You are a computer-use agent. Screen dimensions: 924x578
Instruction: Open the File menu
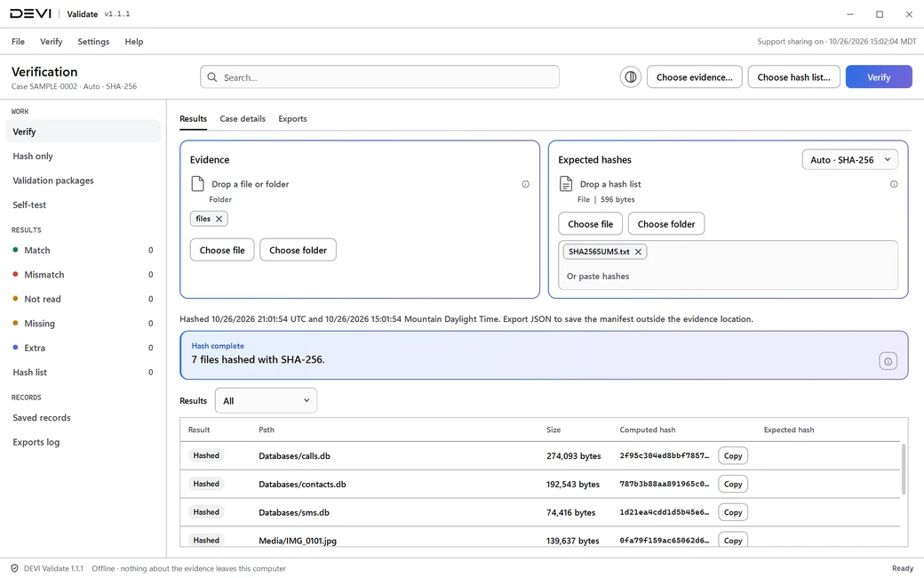[x=19, y=42]
